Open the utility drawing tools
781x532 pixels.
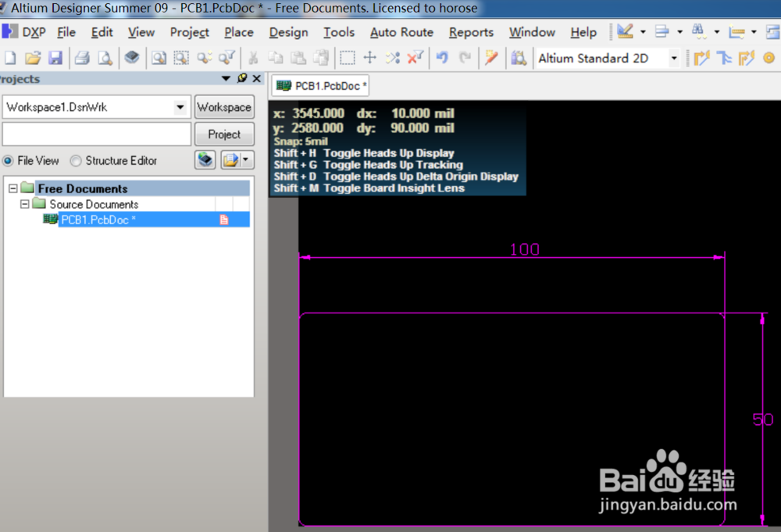pyautogui.click(x=625, y=32)
